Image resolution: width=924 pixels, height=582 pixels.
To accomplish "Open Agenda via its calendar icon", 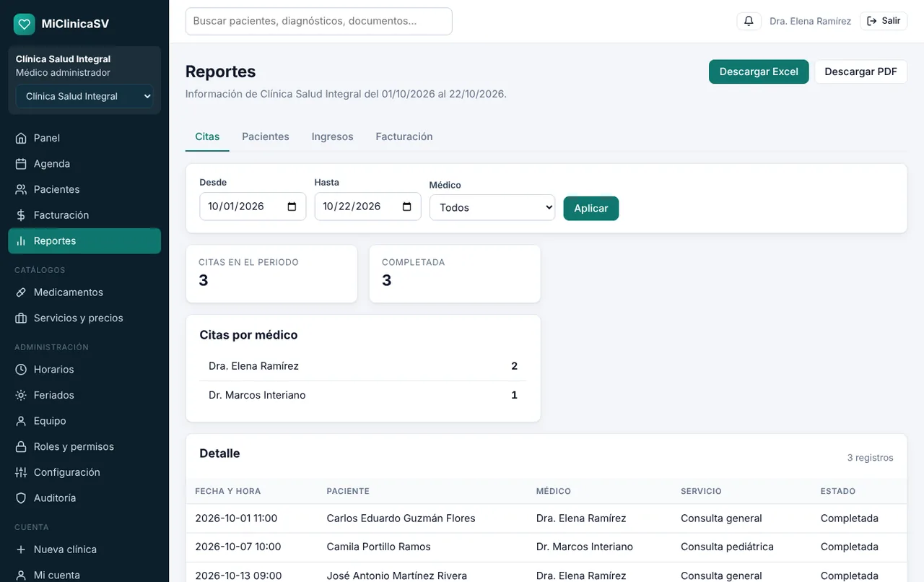I will coord(21,164).
